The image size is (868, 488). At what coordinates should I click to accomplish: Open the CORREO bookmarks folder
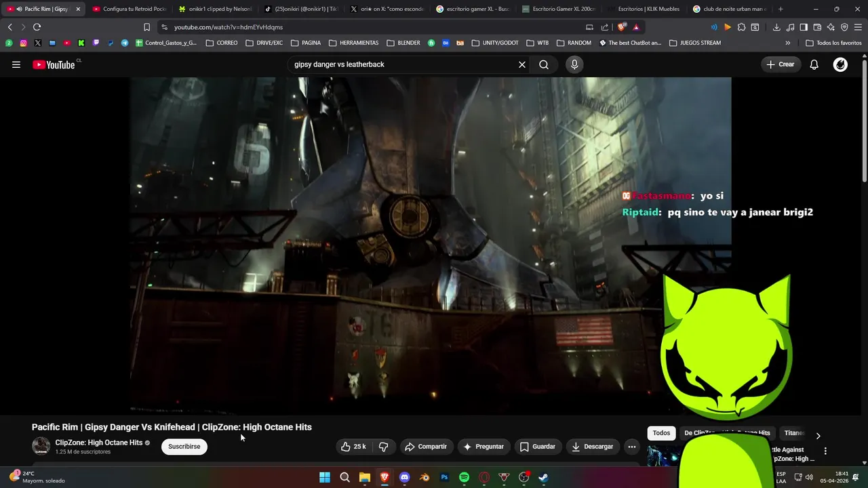[222, 43]
